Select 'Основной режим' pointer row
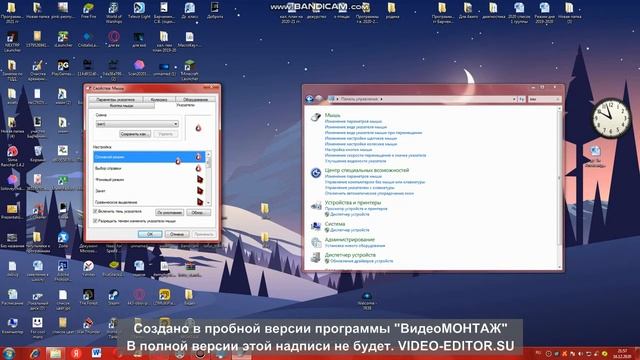Viewport: 640px width, 360px height. click(x=149, y=157)
